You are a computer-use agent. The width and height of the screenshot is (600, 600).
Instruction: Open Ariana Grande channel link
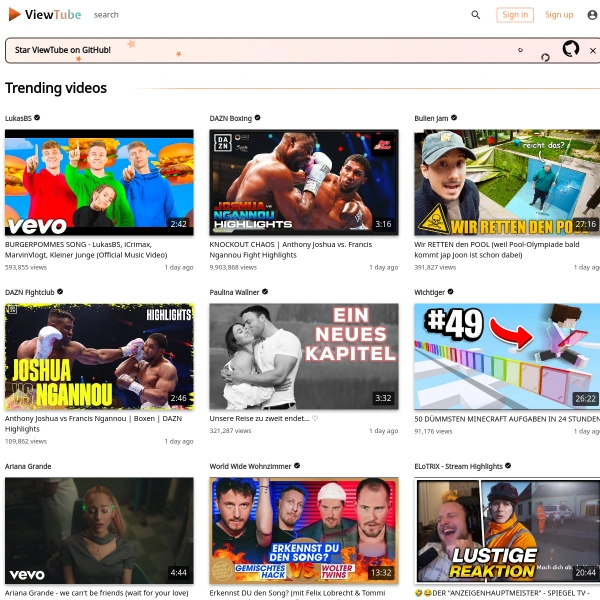(x=28, y=466)
